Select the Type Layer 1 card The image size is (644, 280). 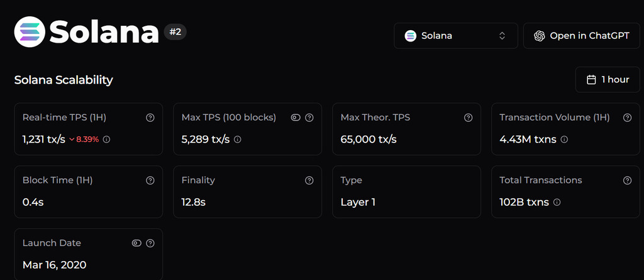click(406, 191)
